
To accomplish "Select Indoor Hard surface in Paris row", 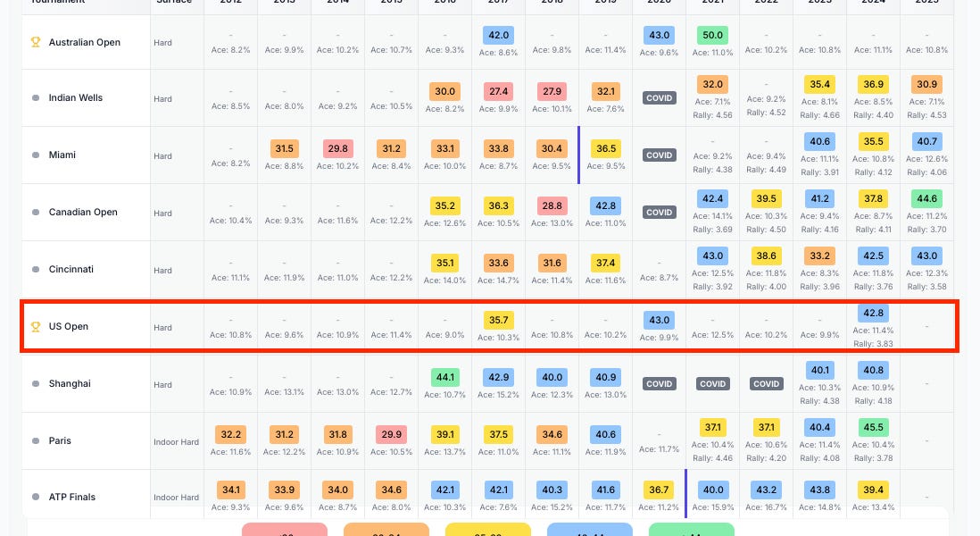I will point(176,441).
